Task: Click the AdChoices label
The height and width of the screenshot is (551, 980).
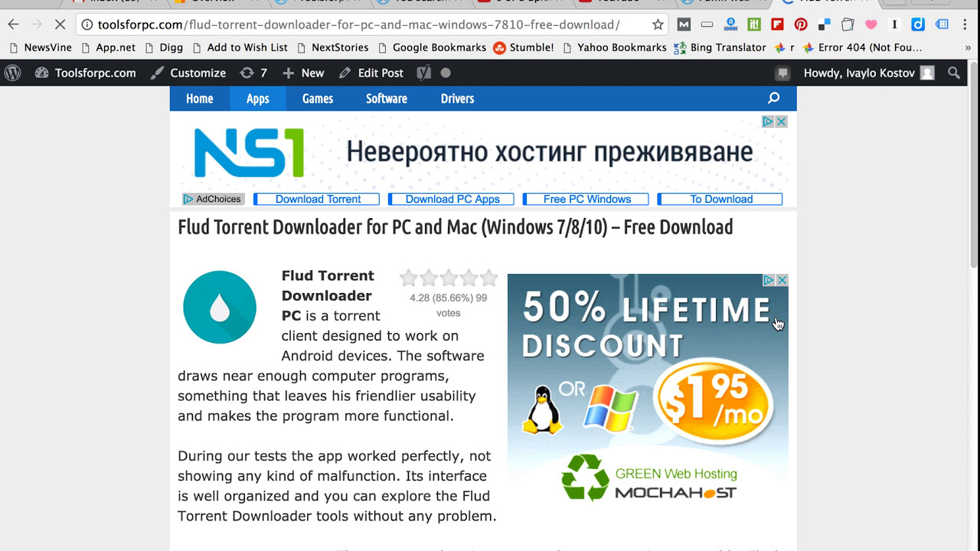Action: coord(213,199)
